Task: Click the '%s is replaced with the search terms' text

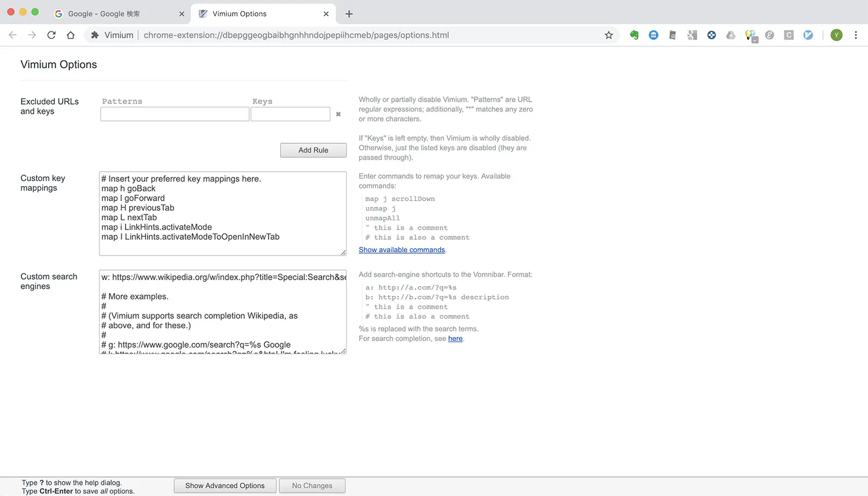Action: [x=419, y=329]
